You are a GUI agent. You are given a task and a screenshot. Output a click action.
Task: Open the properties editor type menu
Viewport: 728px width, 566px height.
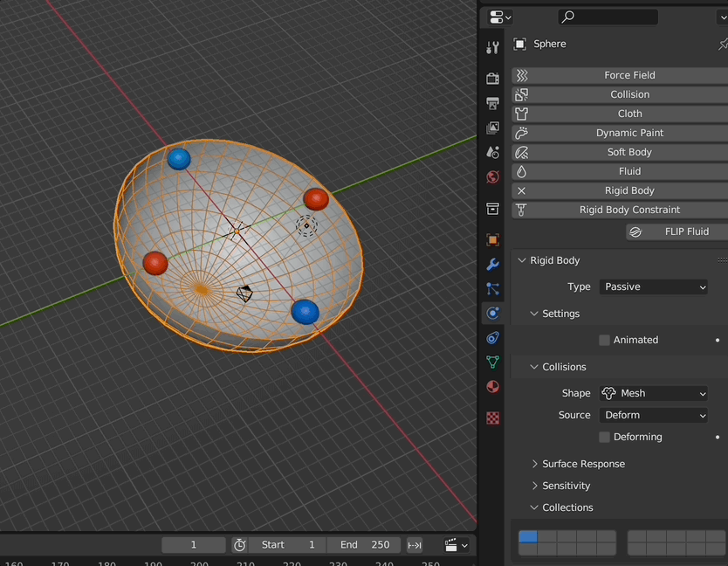pos(500,17)
